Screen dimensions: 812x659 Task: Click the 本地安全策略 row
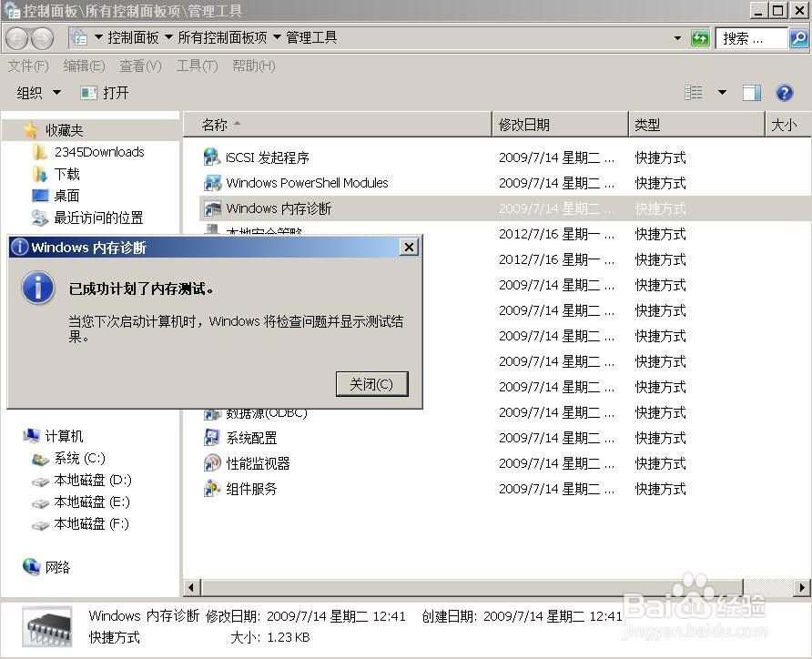tap(505, 232)
